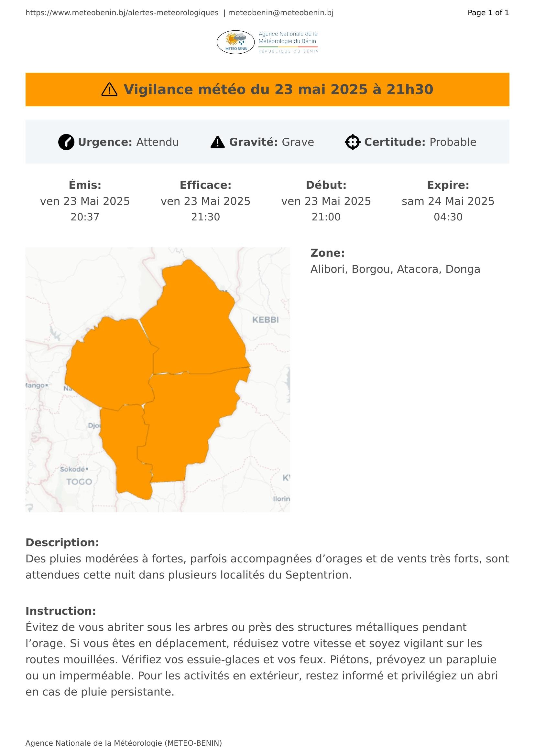535x756 pixels.
Task: Click the Certitude crosshair icon
Action: (353, 142)
